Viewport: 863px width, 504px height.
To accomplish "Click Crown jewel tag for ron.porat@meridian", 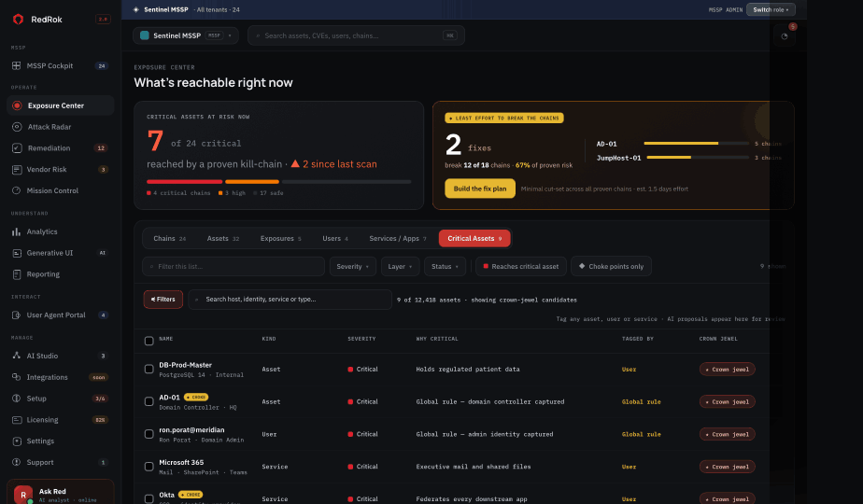I will (727, 434).
